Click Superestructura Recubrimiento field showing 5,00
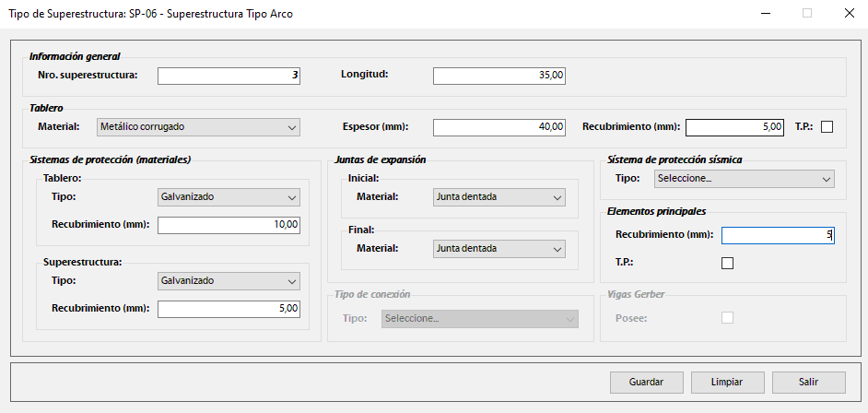The width and height of the screenshot is (868, 413). [229, 309]
